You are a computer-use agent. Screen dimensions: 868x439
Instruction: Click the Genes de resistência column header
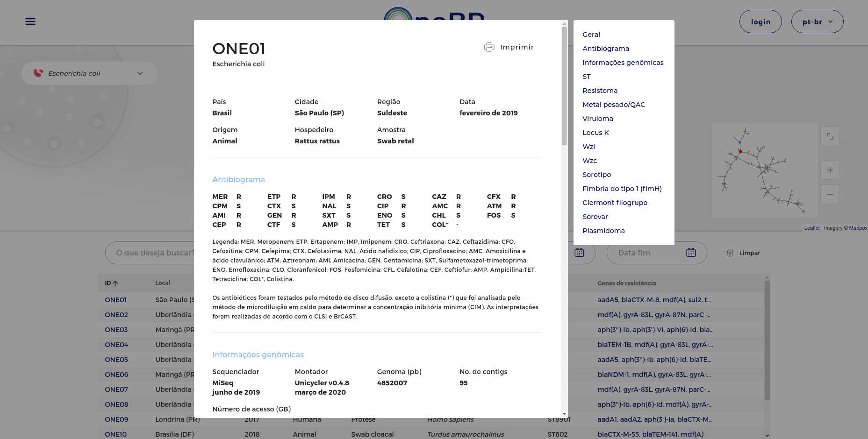tap(626, 283)
